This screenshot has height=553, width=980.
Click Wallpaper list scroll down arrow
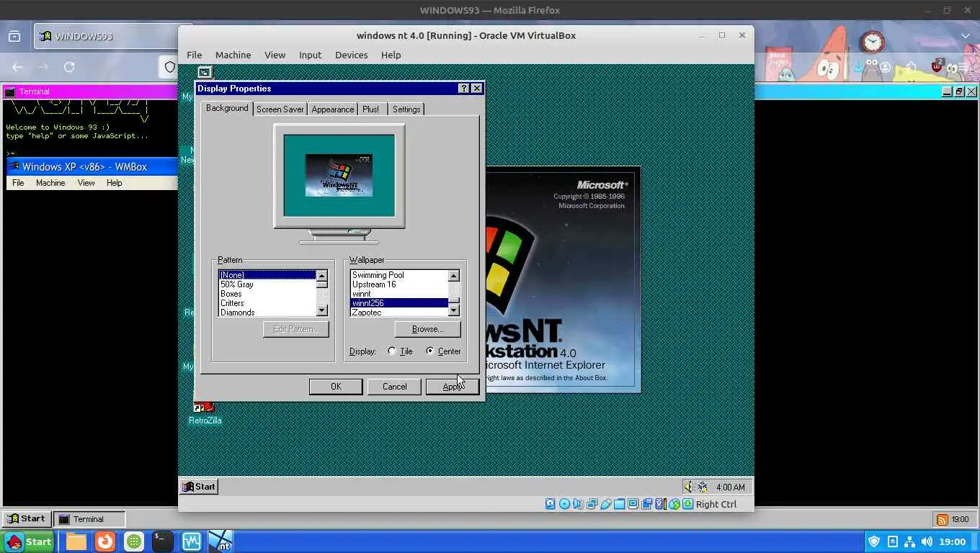(x=453, y=310)
